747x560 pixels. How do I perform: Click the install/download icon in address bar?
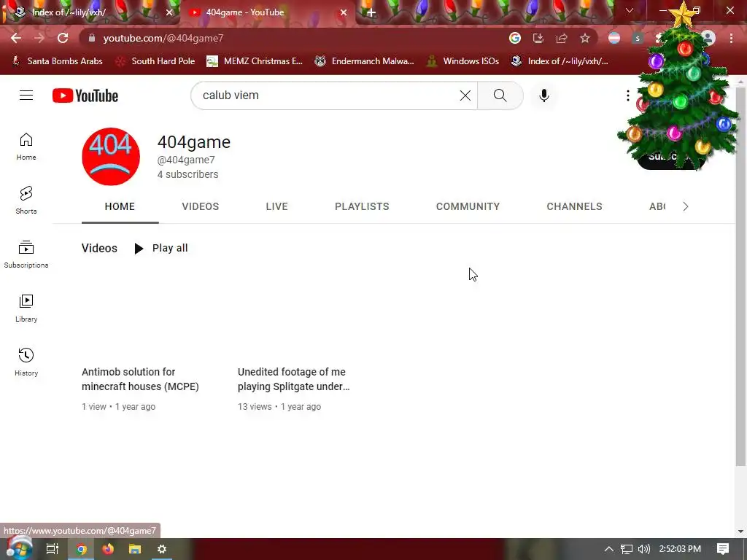coord(538,38)
